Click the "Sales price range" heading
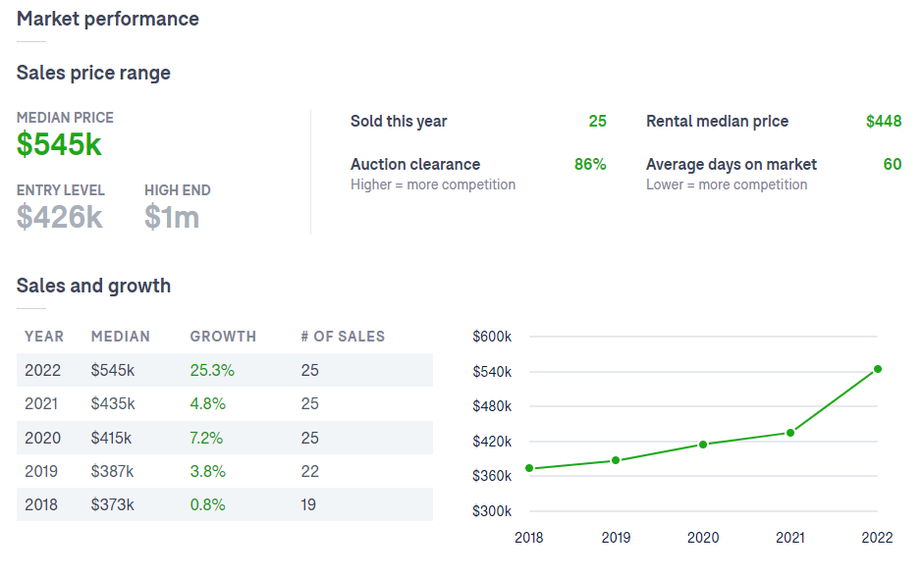This screenshot has height=578, width=924. coord(93,73)
